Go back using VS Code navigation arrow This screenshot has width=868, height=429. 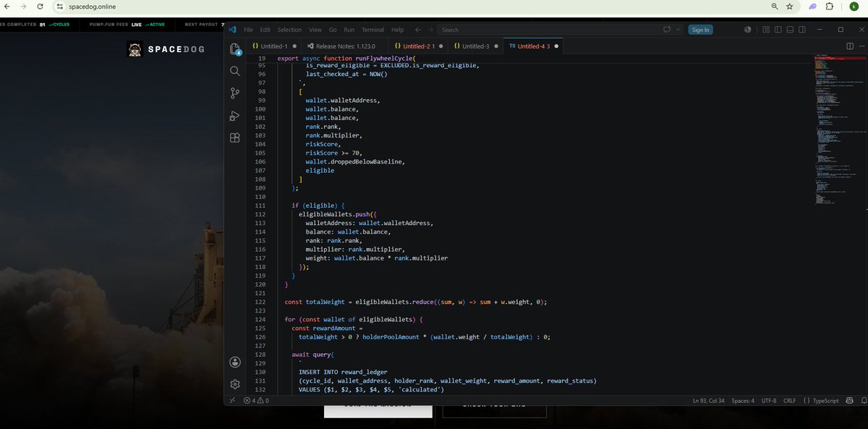(x=418, y=30)
